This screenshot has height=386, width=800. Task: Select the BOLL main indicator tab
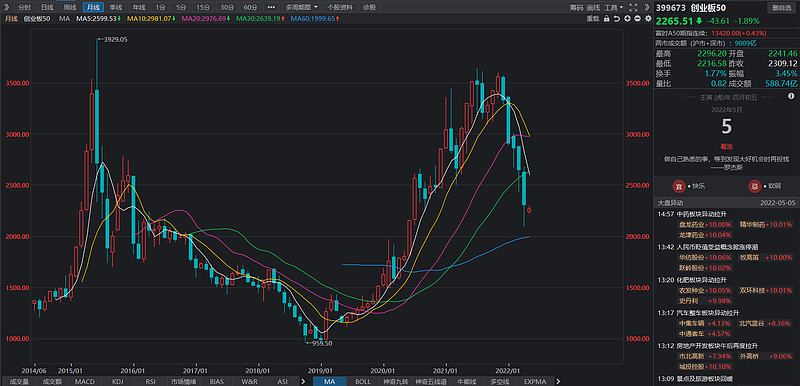pyautogui.click(x=363, y=381)
